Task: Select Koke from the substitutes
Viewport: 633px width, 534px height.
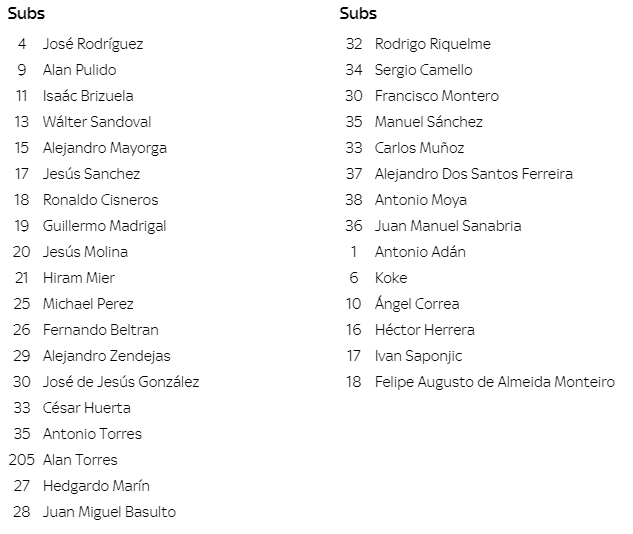Action: (x=391, y=278)
